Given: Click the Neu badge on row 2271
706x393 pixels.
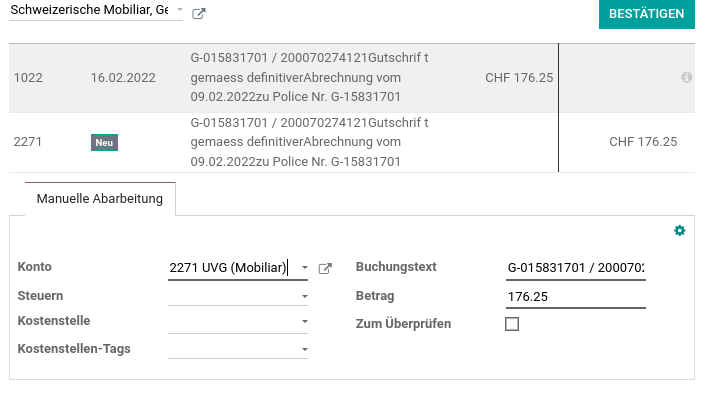Looking at the screenshot, I should pyautogui.click(x=104, y=143).
